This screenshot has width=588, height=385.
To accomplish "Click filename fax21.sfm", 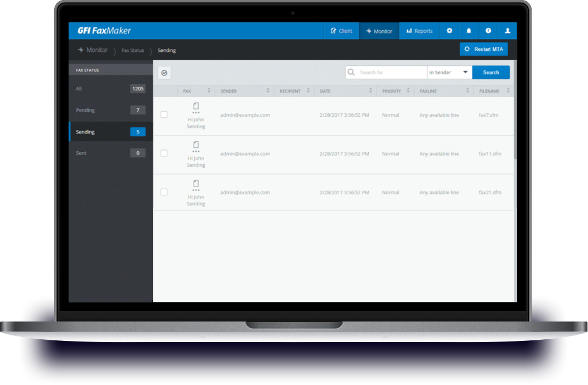I will (490, 192).
